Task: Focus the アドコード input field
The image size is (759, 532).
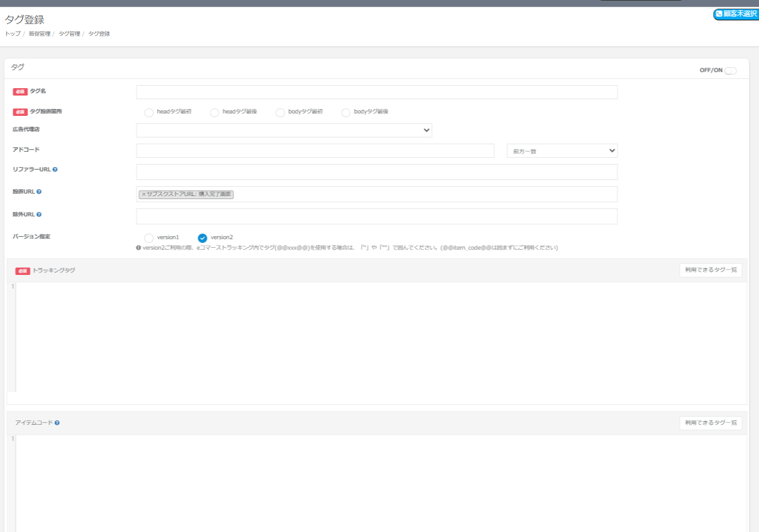Action: point(315,151)
